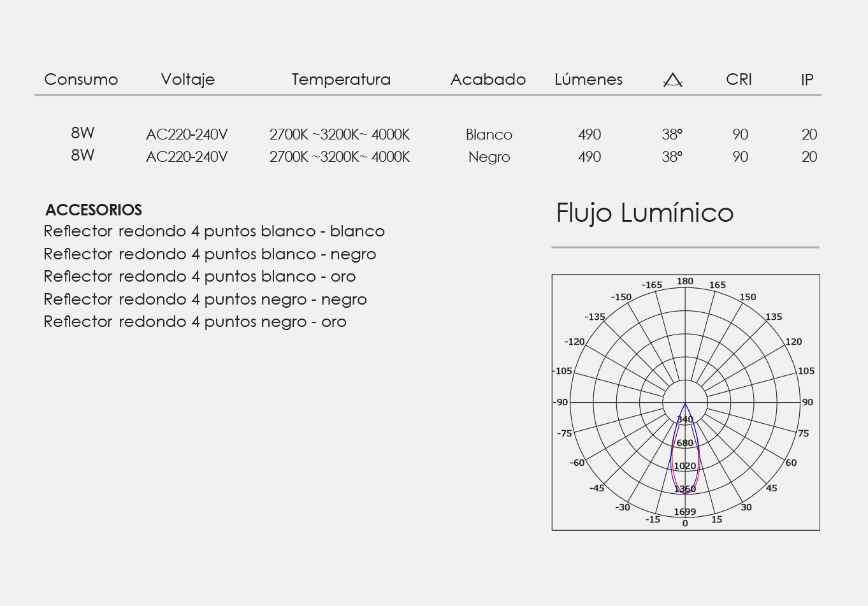The width and height of the screenshot is (868, 606).
Task: Select the Negro finish cell
Action: point(489,157)
